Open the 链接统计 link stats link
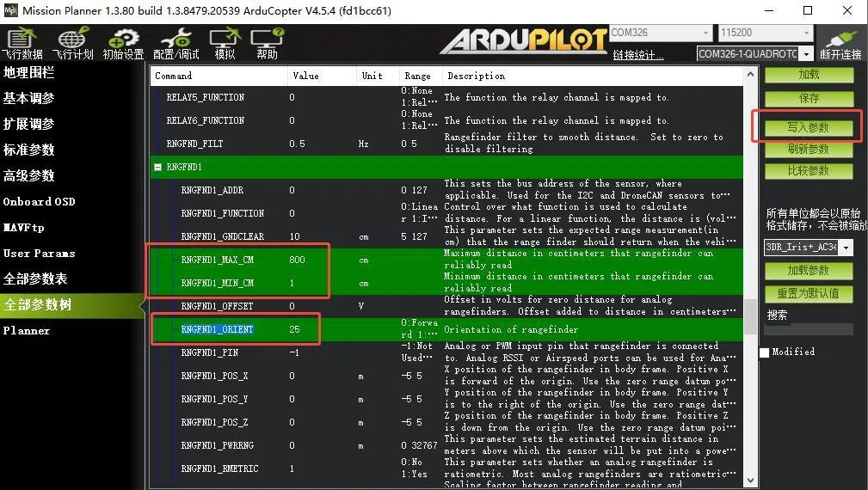Image resolution: width=868 pixels, height=490 pixels. (x=638, y=55)
